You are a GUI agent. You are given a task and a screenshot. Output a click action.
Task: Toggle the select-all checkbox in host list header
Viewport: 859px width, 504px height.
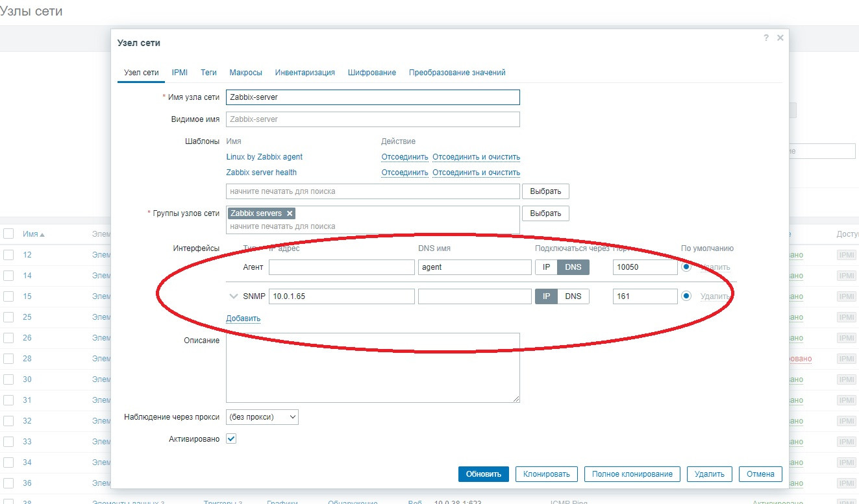[x=8, y=234]
